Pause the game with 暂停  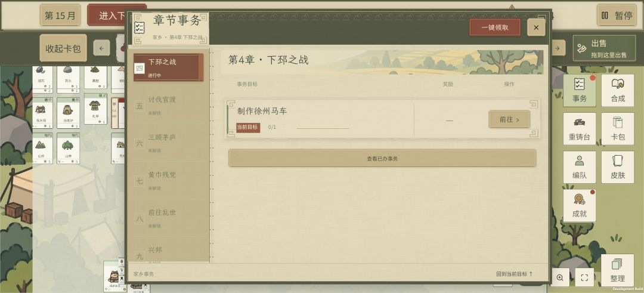pyautogui.click(x=617, y=15)
